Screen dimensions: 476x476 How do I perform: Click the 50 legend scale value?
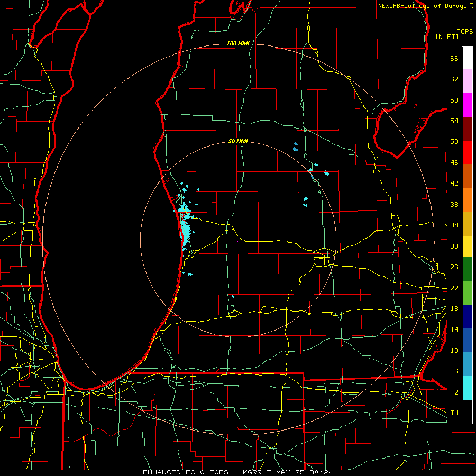(x=454, y=142)
